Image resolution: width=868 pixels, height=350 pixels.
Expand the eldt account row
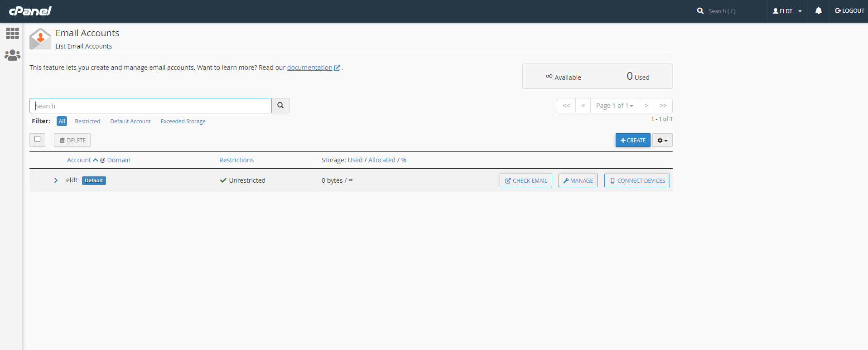56,180
